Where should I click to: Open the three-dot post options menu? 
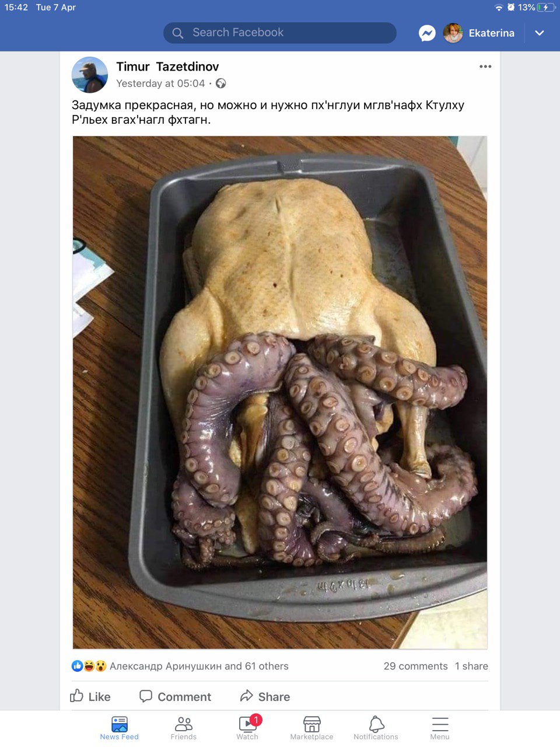tap(485, 67)
